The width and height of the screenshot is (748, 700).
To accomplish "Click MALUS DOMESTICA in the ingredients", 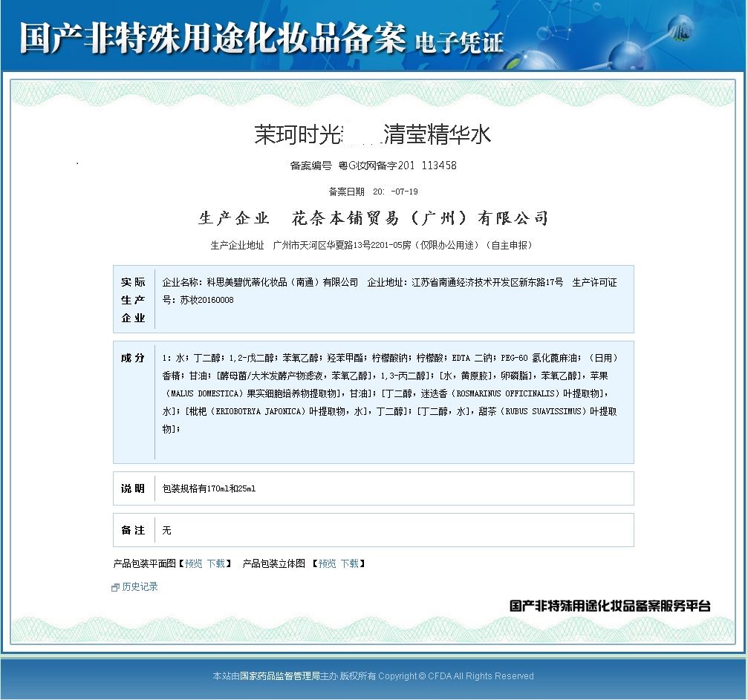I will point(204,393).
